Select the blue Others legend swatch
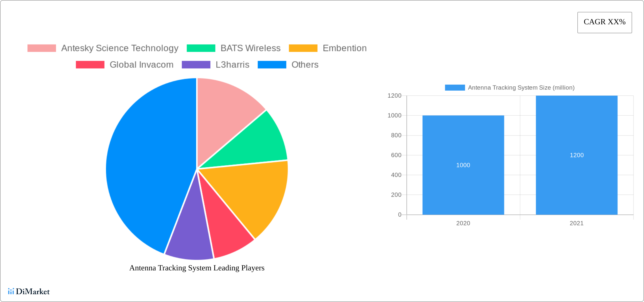644x302 pixels. [272, 65]
